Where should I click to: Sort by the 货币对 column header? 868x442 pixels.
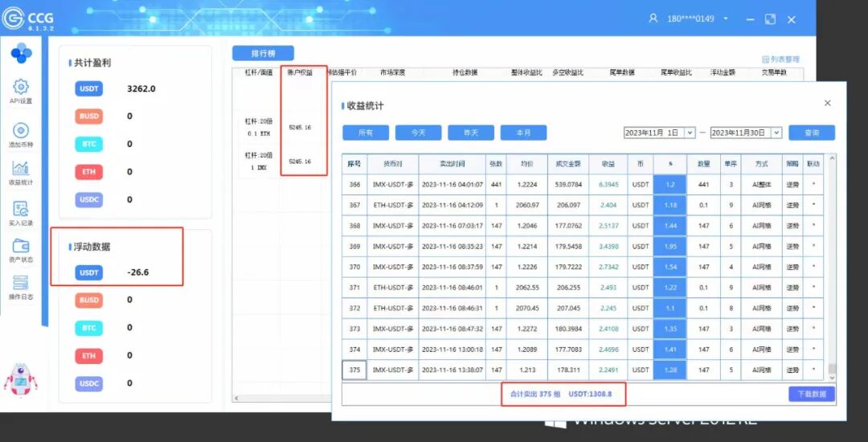tap(393, 164)
